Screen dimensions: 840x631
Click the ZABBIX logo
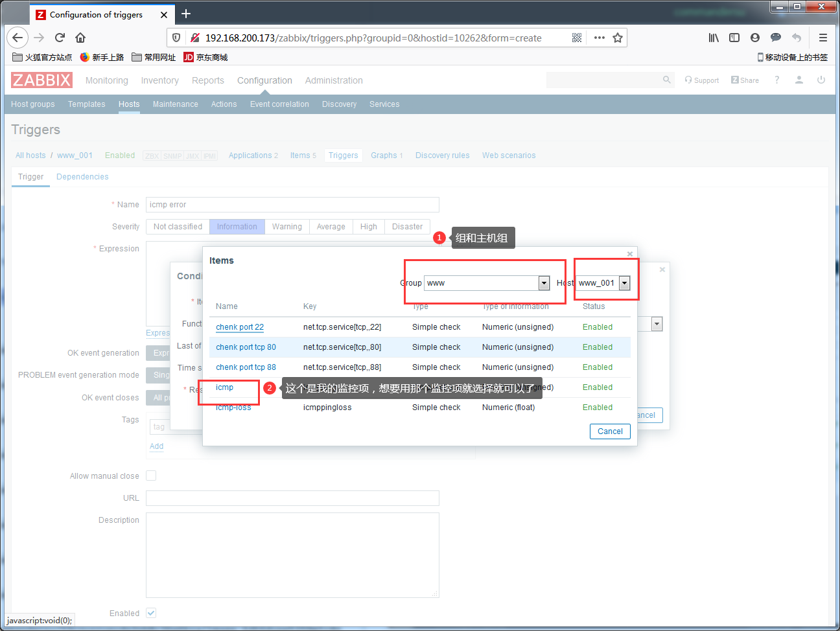pos(41,80)
